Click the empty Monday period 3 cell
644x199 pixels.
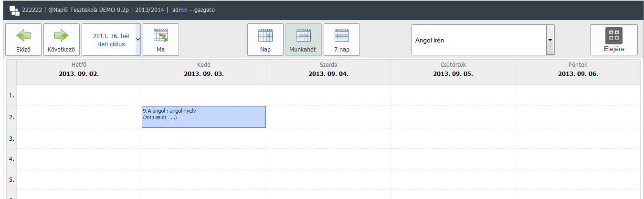click(x=79, y=138)
